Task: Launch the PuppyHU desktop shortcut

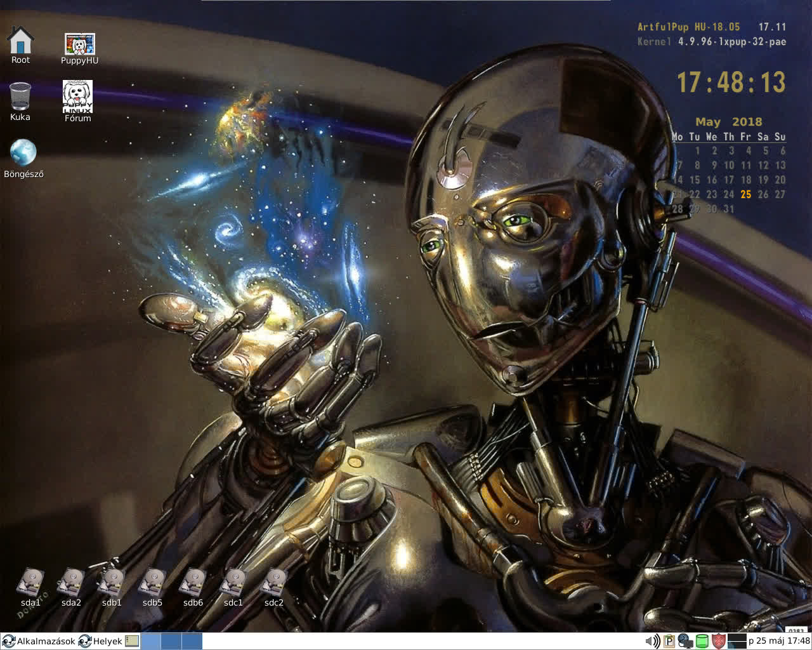Action: tap(79, 49)
